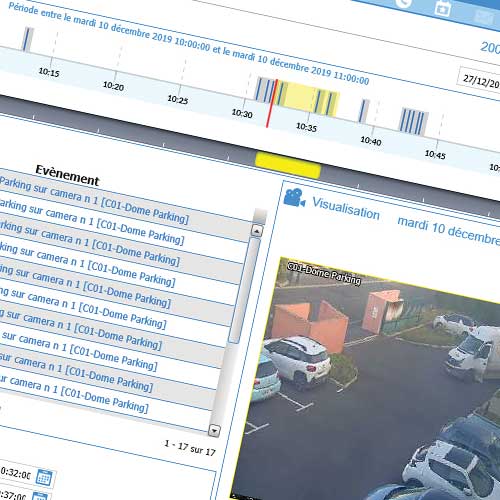
Task: Click the C01-Dome Parking video preview
Action: [x=370, y=383]
